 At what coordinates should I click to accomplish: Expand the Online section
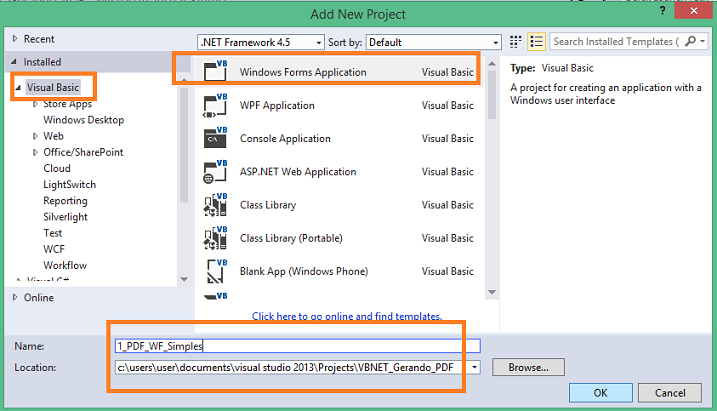tap(15, 297)
